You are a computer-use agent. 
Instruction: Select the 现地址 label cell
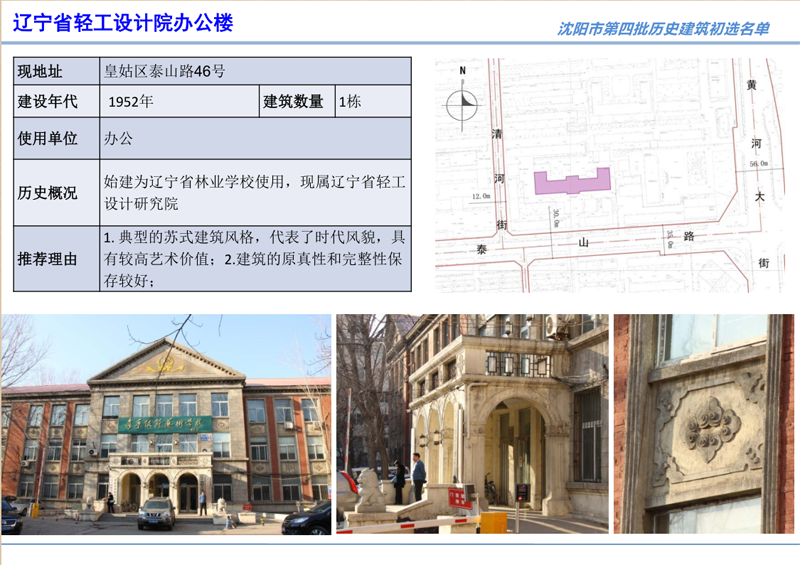tap(56, 71)
